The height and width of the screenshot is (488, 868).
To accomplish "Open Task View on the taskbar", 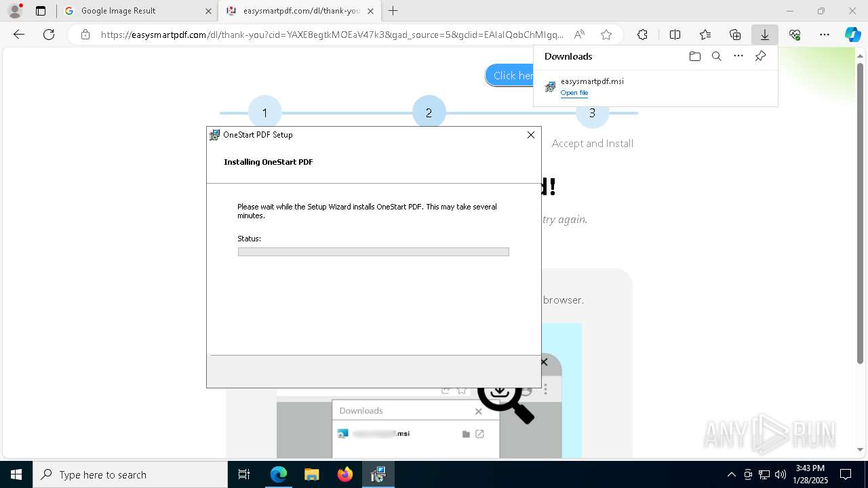I will (244, 474).
